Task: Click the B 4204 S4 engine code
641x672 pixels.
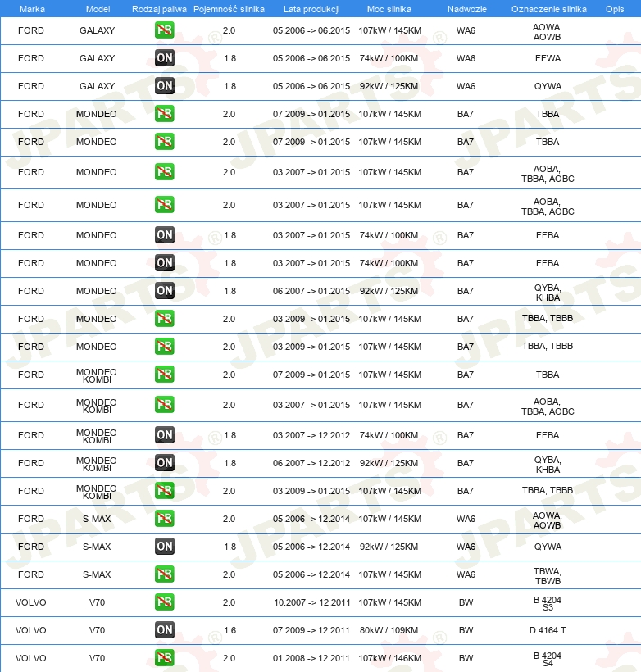Action: pyautogui.click(x=548, y=659)
